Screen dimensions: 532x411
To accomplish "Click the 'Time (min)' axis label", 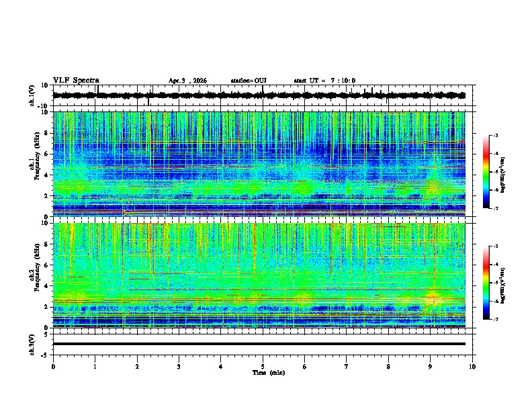I will 269,373.
